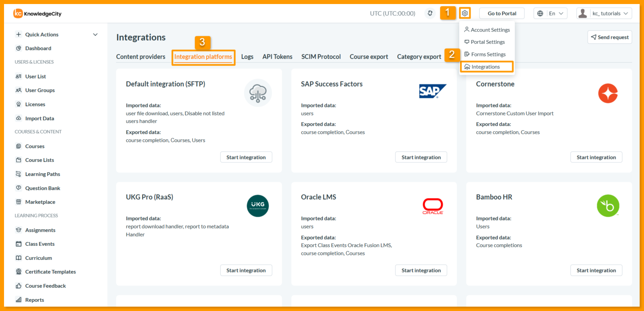Open the Course export tab
Image resolution: width=644 pixels, height=311 pixels.
369,57
